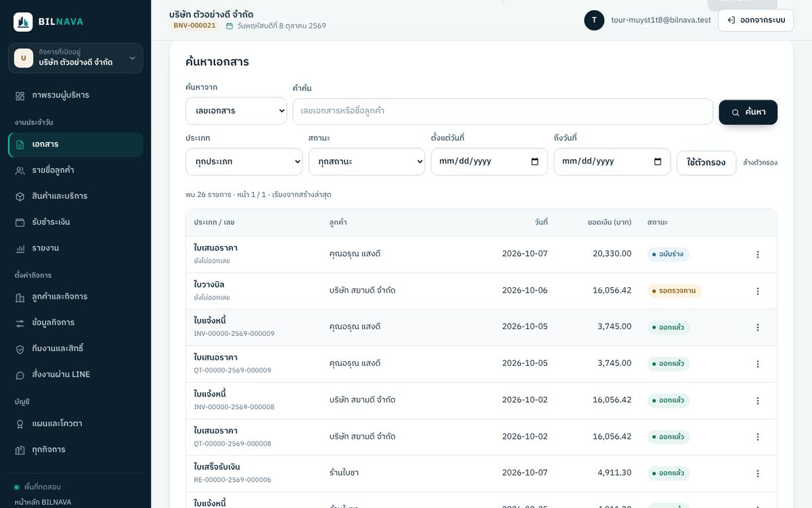Click the user avatar with letter T

(594, 20)
